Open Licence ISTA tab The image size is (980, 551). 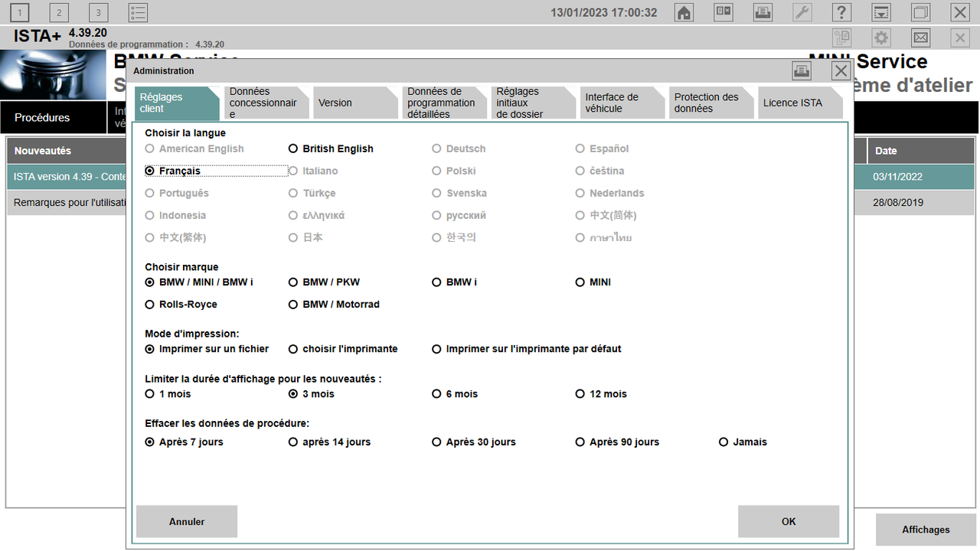tap(800, 103)
